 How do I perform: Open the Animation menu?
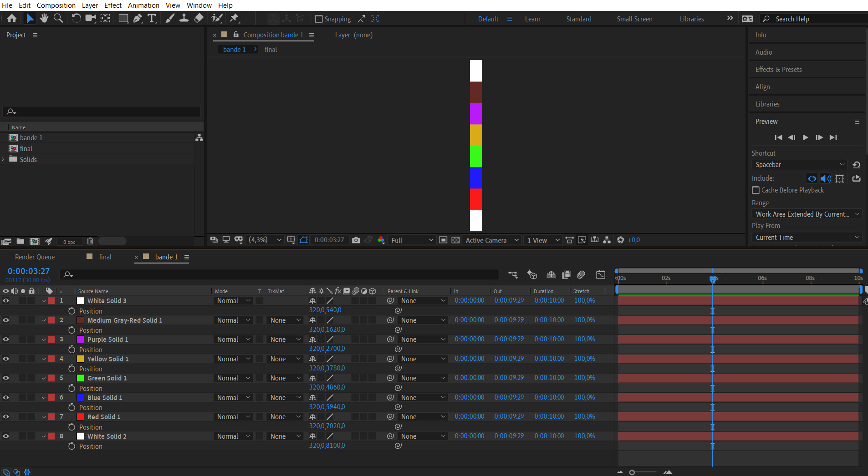click(x=143, y=5)
